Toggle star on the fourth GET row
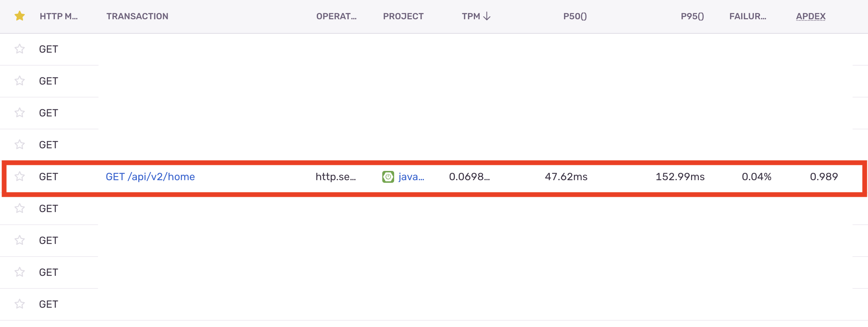This screenshot has height=327, width=868. [20, 145]
